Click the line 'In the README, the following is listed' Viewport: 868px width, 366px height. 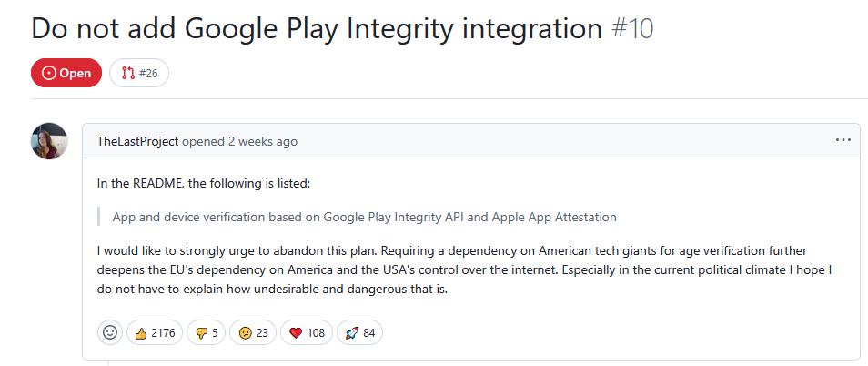[204, 183]
